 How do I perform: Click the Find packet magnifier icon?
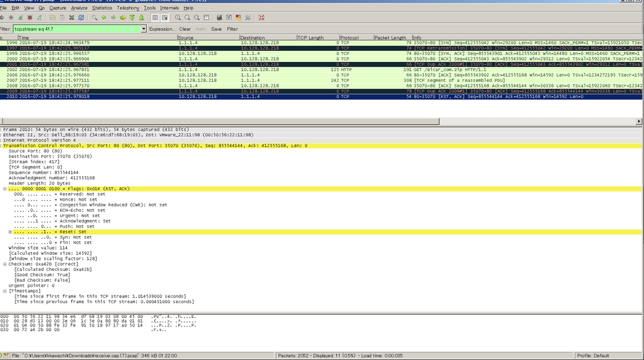[94, 18]
